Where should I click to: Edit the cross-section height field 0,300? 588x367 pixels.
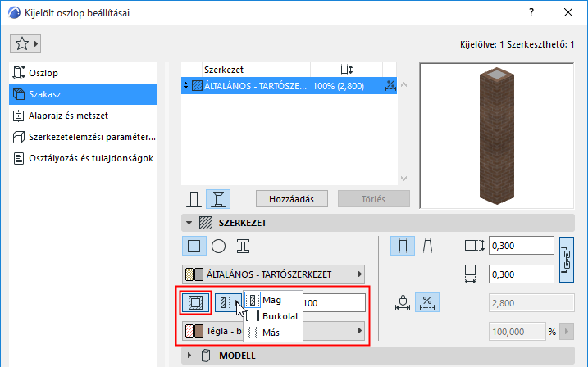click(x=522, y=246)
